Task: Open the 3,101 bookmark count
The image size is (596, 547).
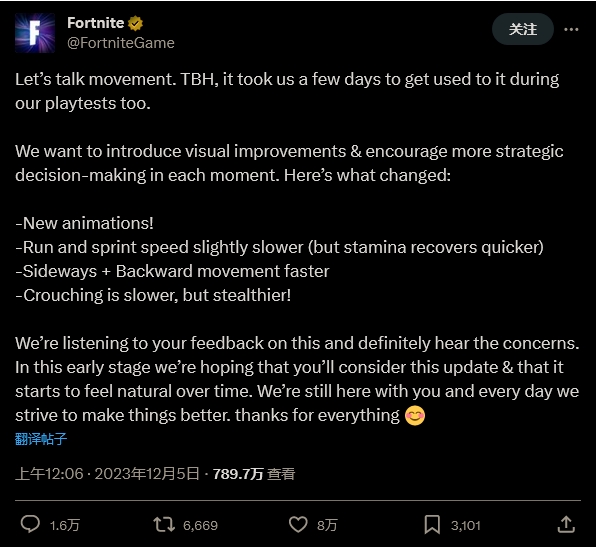Action: point(466,525)
